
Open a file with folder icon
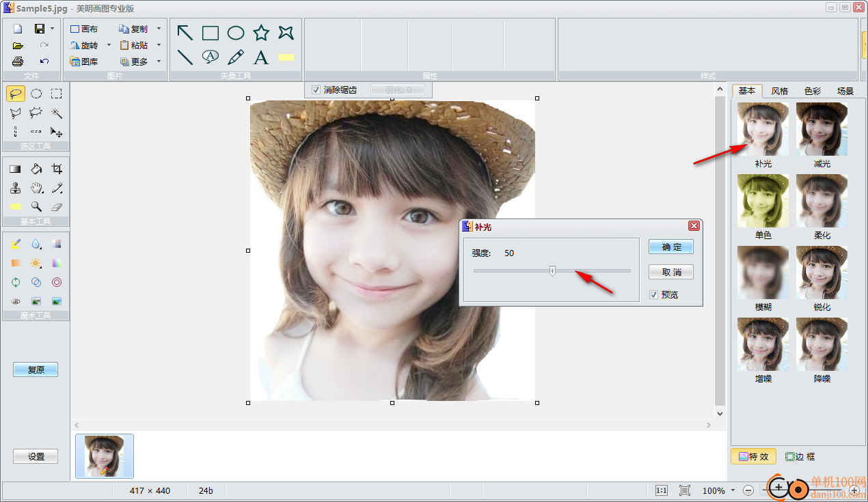pos(18,46)
